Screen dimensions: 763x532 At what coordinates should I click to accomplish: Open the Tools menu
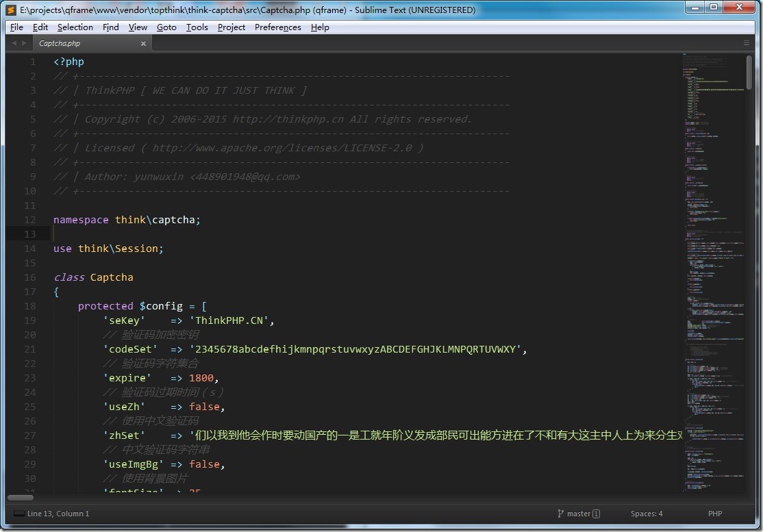click(x=197, y=27)
